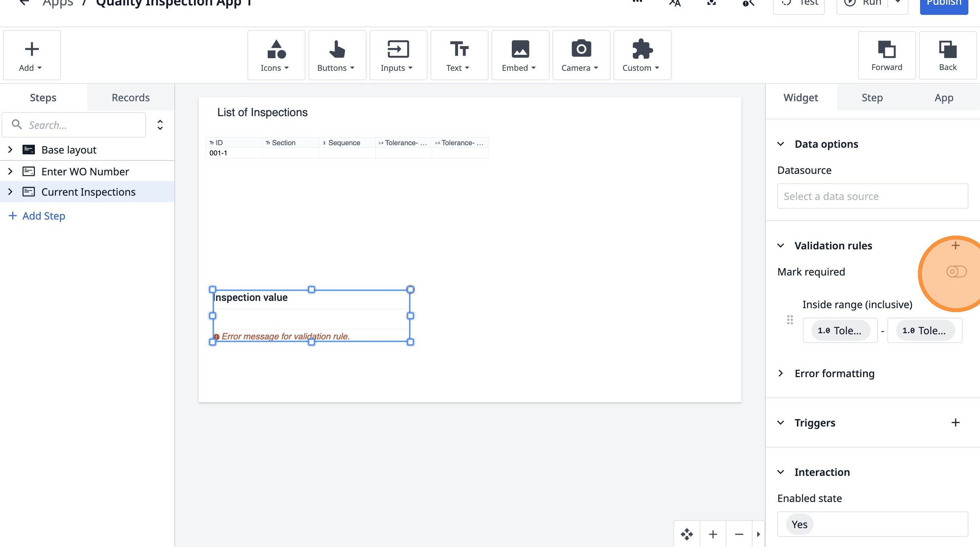Open the Custom widgets menu

[x=642, y=56]
